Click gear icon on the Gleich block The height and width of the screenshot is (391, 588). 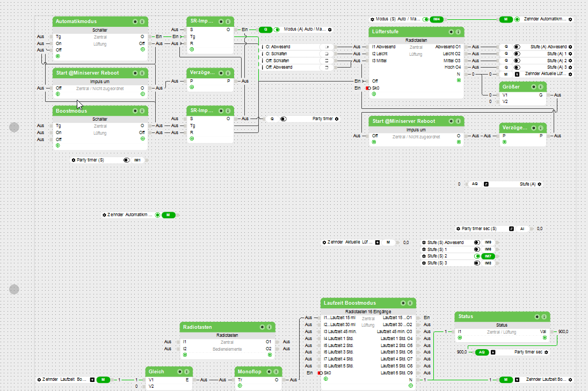pos(179,371)
